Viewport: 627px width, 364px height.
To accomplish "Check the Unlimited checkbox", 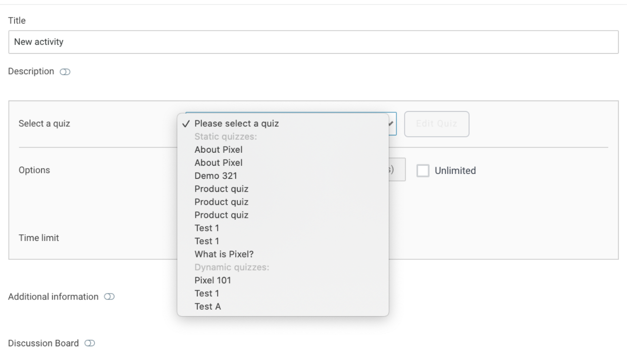I will (423, 171).
